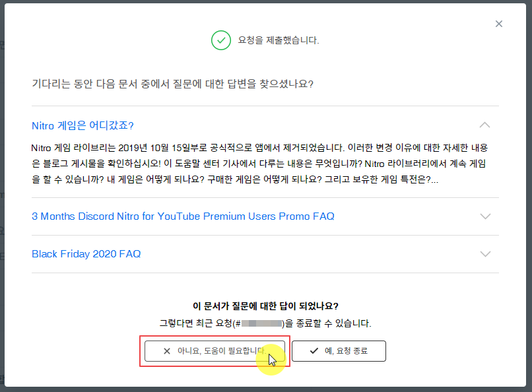Click the checkmark icon inside the 예 button
This screenshot has width=532, height=392.
(313, 350)
